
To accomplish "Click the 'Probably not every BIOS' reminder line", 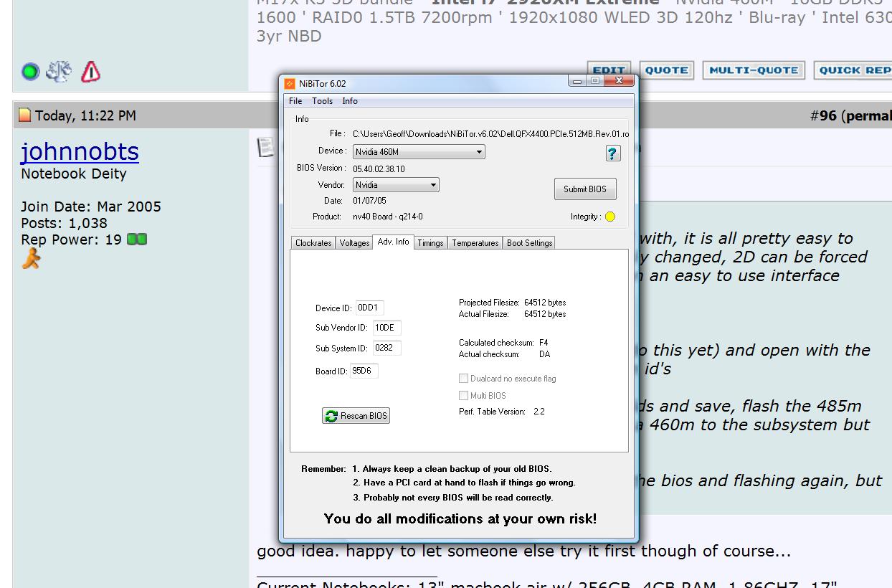I will point(452,498).
